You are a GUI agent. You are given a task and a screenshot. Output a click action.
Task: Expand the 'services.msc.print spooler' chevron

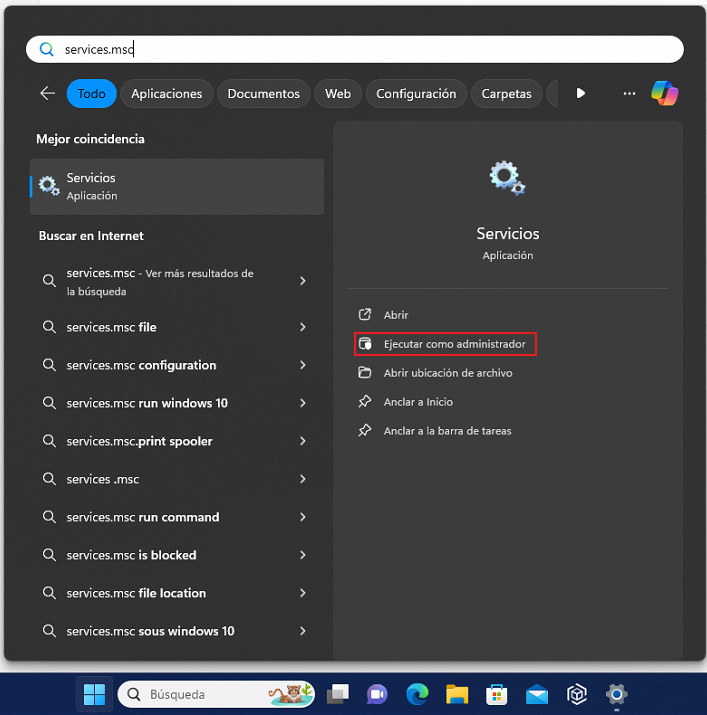pos(302,441)
